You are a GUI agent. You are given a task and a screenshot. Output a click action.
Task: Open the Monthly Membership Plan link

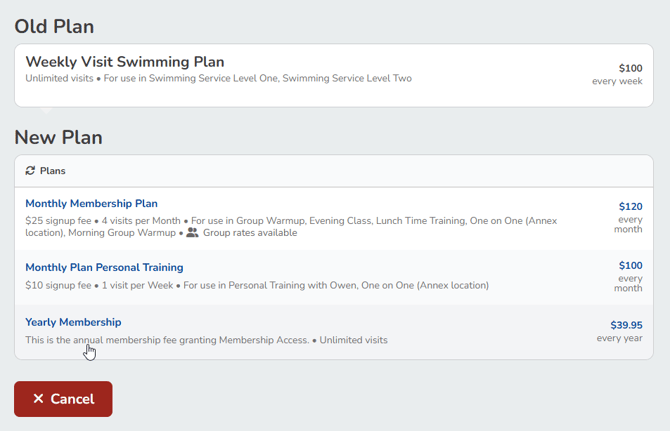coord(91,204)
